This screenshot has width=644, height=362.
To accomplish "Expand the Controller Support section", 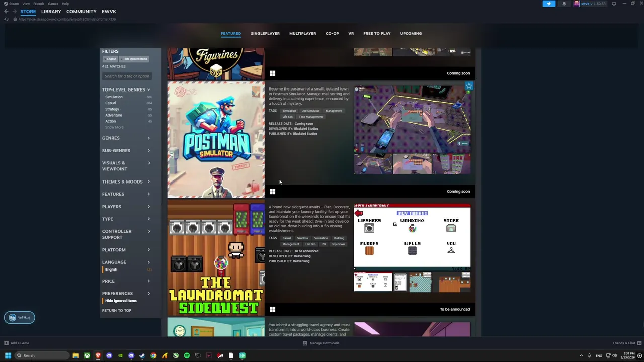I will tap(126, 234).
